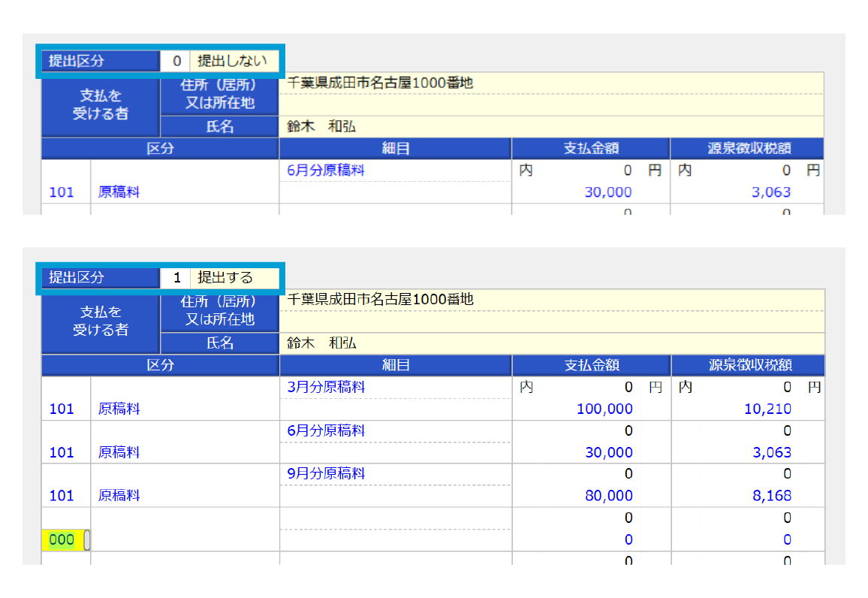Click withholding tax 3,063 in the bottom form
The height and width of the screenshot is (598, 868).
(772, 452)
